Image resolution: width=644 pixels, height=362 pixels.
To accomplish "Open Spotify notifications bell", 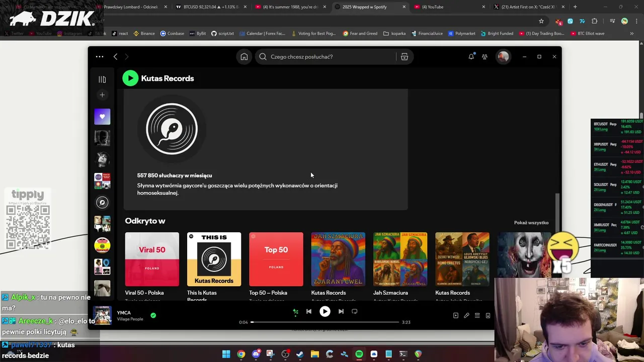I will [x=471, y=57].
